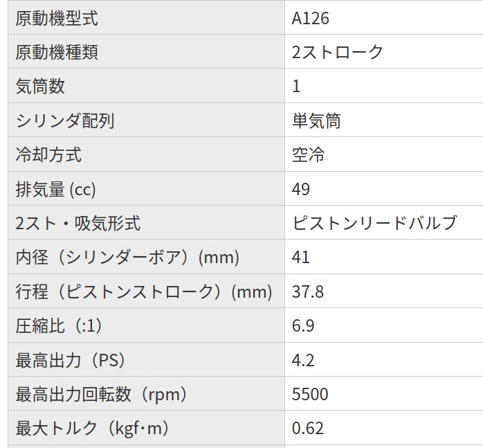Select the A126 engine model value
The height and width of the screenshot is (448, 483).
pyautogui.click(x=311, y=19)
